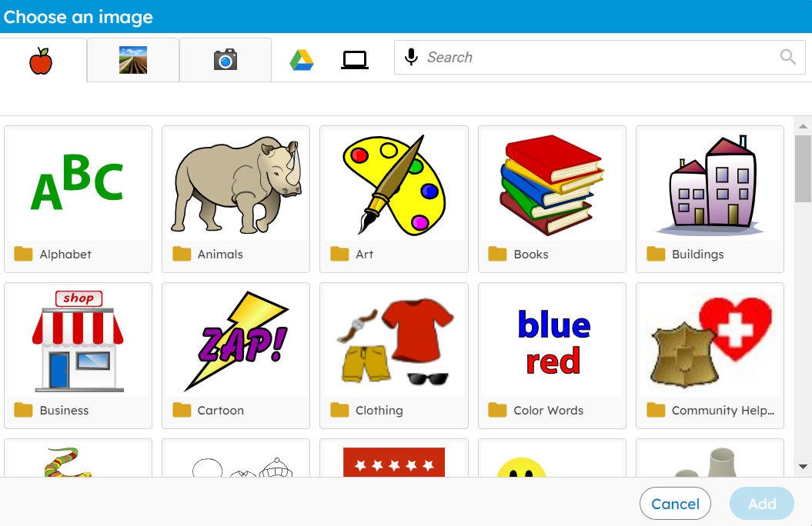Click the Community Helpers folder icon

click(x=656, y=410)
